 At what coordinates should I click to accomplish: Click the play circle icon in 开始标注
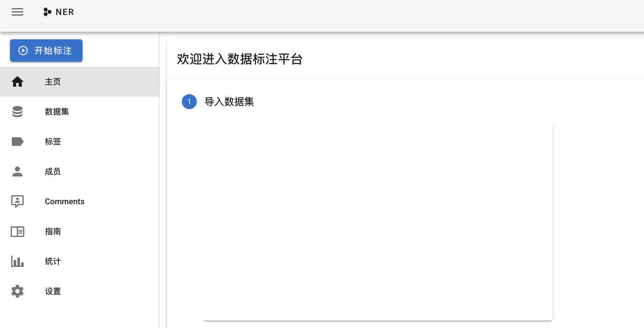pos(23,51)
